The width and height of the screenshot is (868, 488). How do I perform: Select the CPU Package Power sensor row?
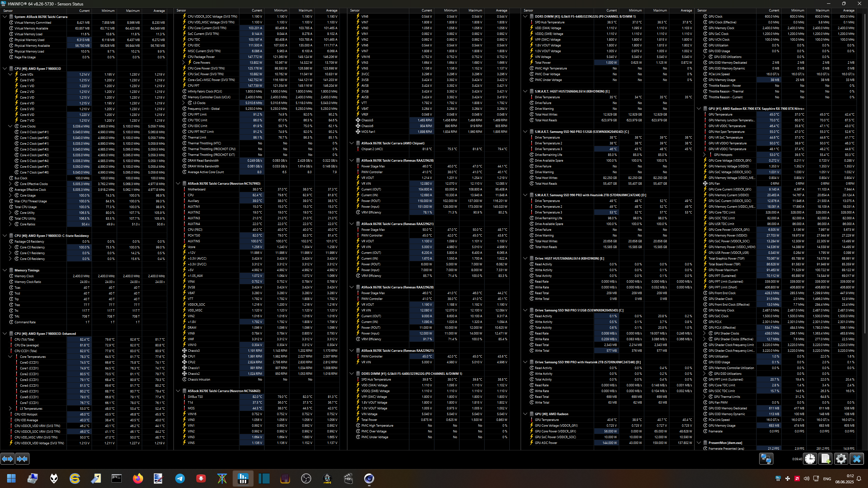tap(201, 57)
